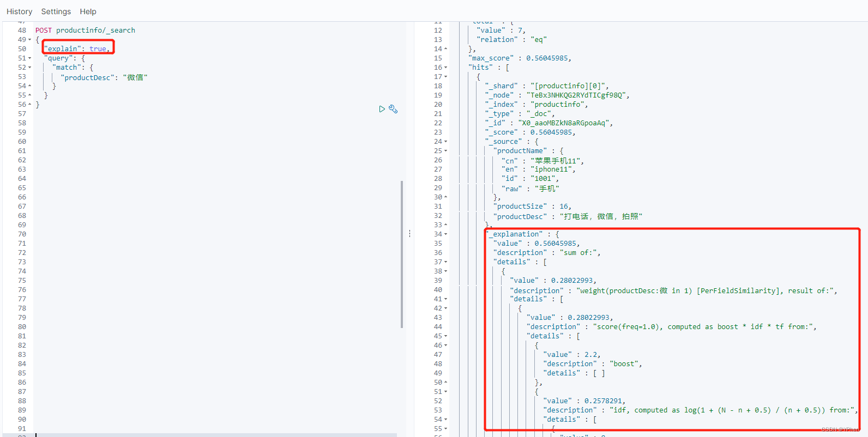Select the max_score 0.56045985 line
868x437 pixels.
point(520,58)
